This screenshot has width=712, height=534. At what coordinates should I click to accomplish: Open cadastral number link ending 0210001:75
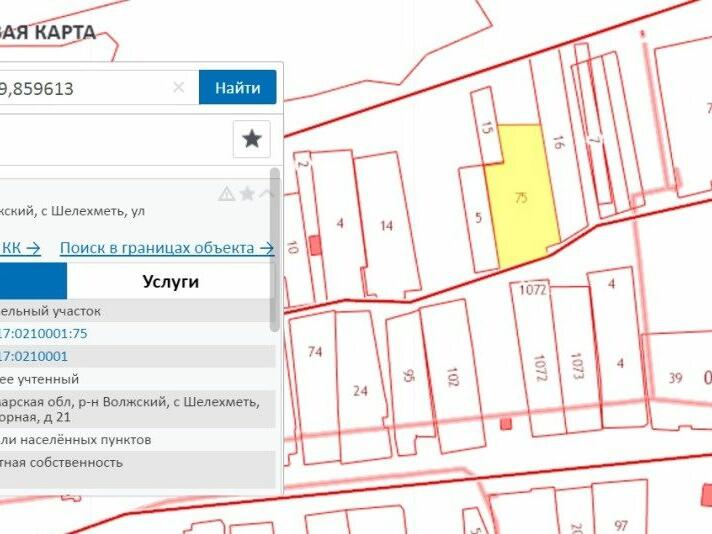coord(44,333)
